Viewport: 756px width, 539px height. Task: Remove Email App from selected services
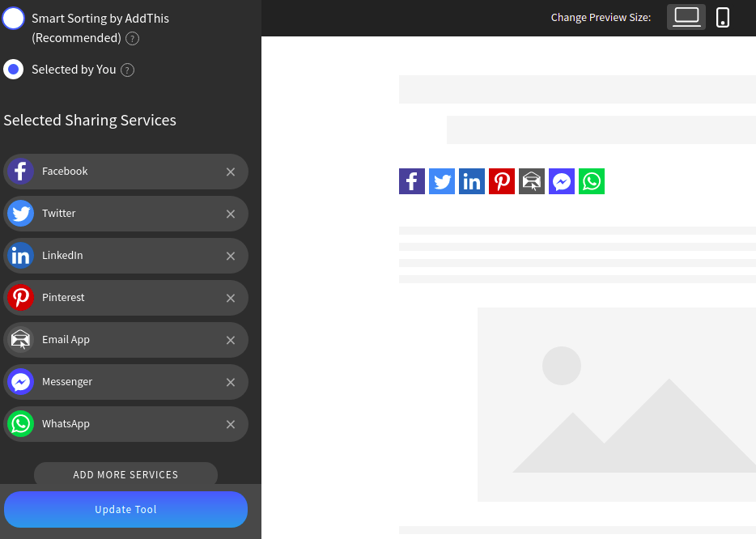(x=231, y=340)
